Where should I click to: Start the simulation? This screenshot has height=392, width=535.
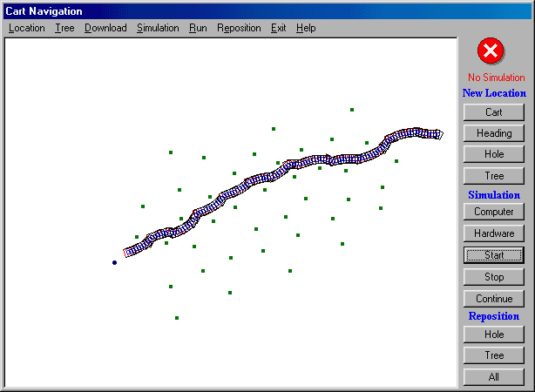(x=494, y=255)
